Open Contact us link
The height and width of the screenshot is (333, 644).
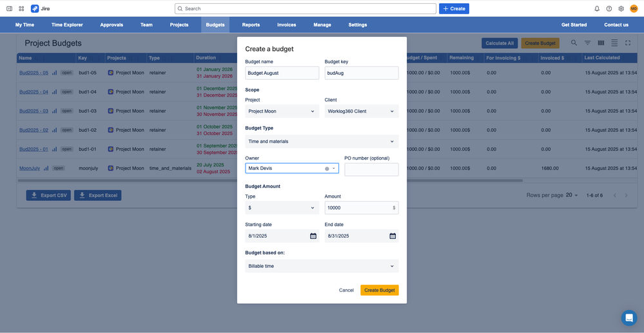[616, 24]
